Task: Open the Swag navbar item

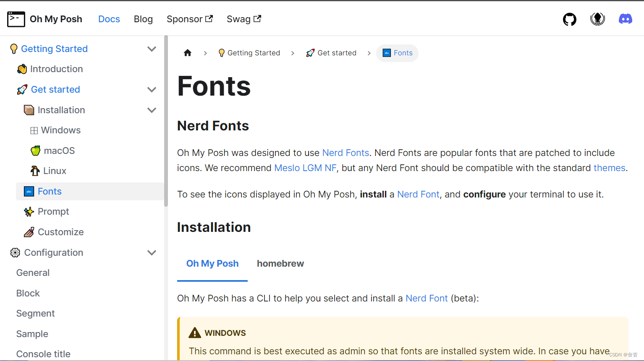Action: pyautogui.click(x=244, y=19)
